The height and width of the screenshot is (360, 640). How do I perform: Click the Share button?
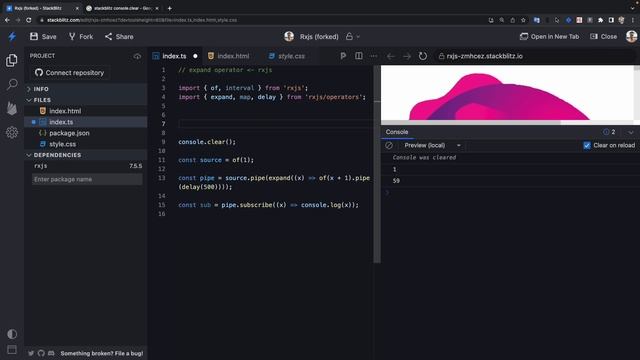119,37
